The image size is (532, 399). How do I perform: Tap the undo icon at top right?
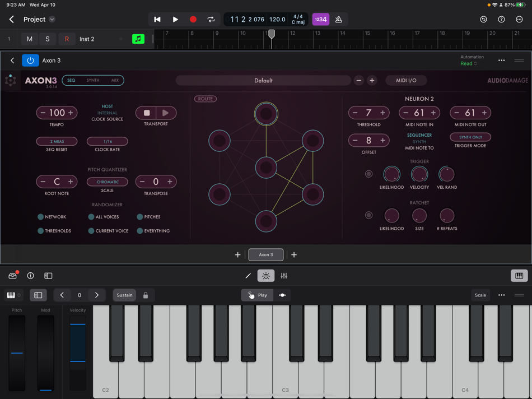[x=483, y=19]
